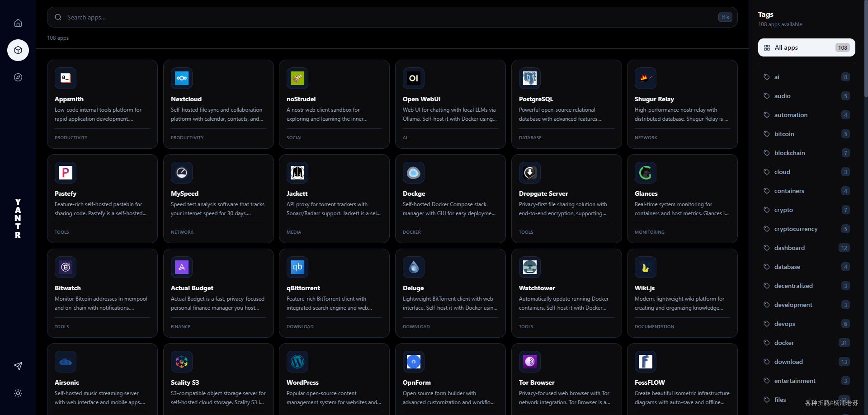Click the Wiki.js app icon
The height and width of the screenshot is (415, 868).
point(646,267)
